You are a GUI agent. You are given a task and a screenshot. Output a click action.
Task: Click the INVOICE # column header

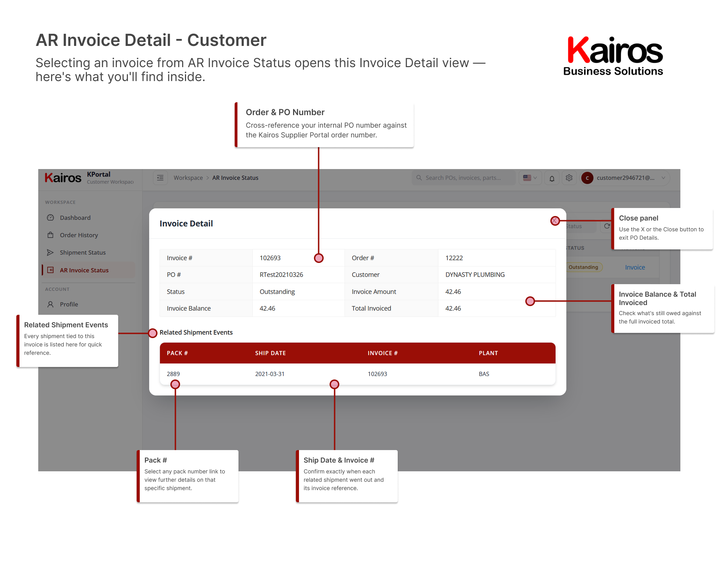[383, 353]
